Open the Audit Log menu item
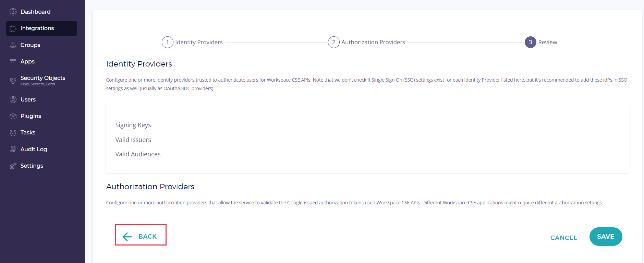The width and height of the screenshot is (644, 263). coord(34,149)
